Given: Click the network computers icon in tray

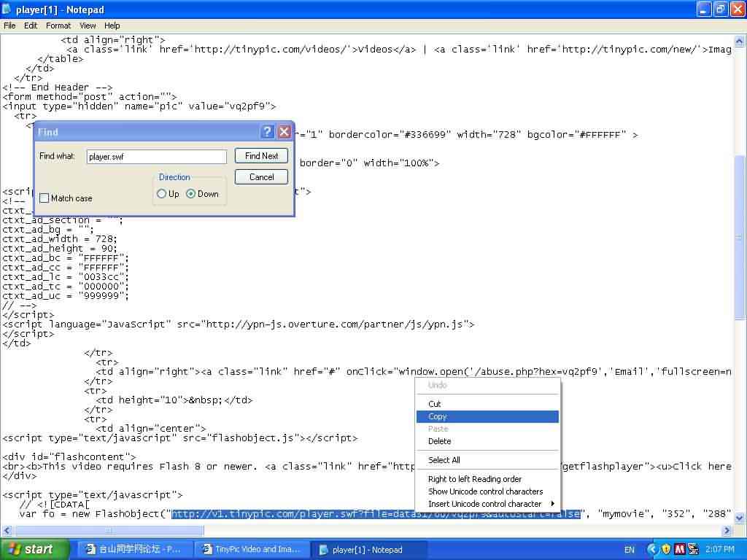Looking at the screenshot, I should click(x=692, y=549).
